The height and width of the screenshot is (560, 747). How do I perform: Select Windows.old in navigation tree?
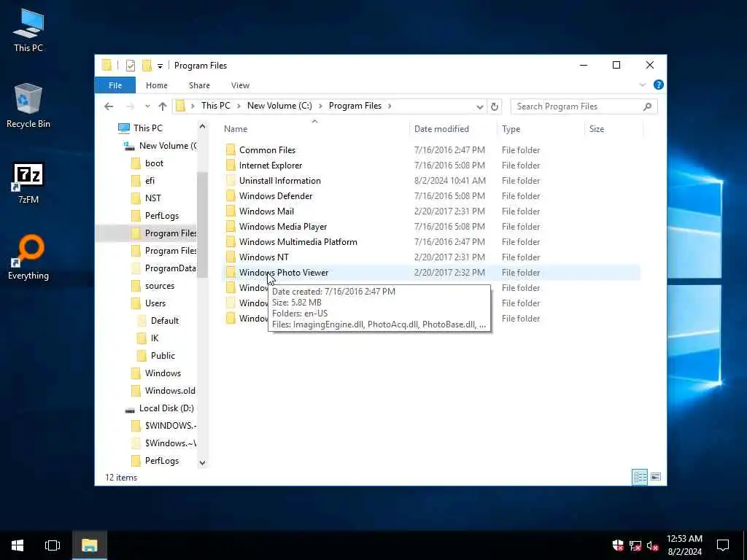pyautogui.click(x=169, y=391)
